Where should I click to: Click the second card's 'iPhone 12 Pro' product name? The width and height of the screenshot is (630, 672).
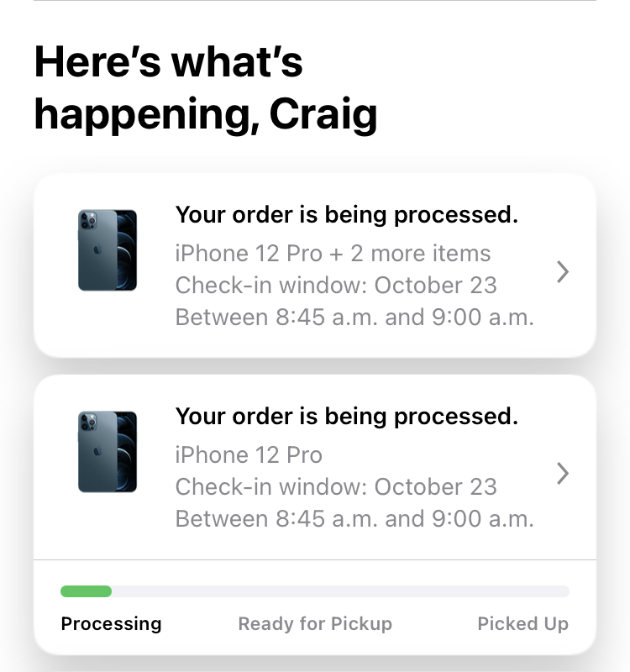coord(249,454)
